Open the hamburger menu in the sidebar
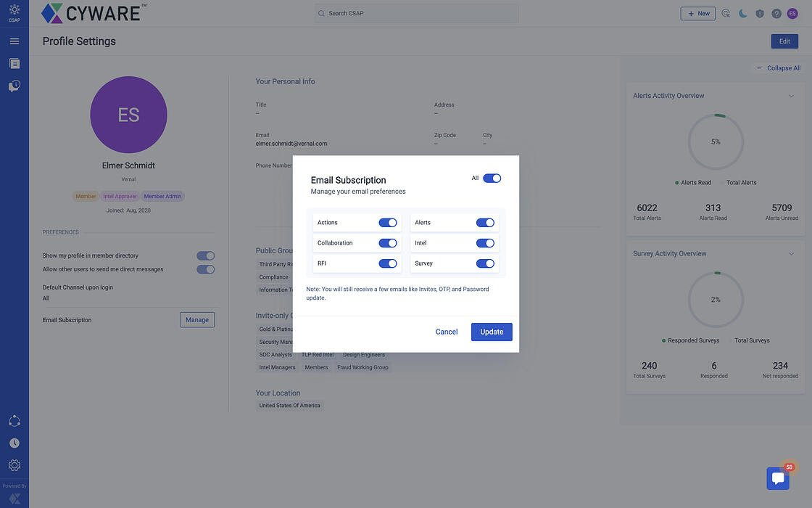Image resolution: width=812 pixels, height=508 pixels. point(14,41)
